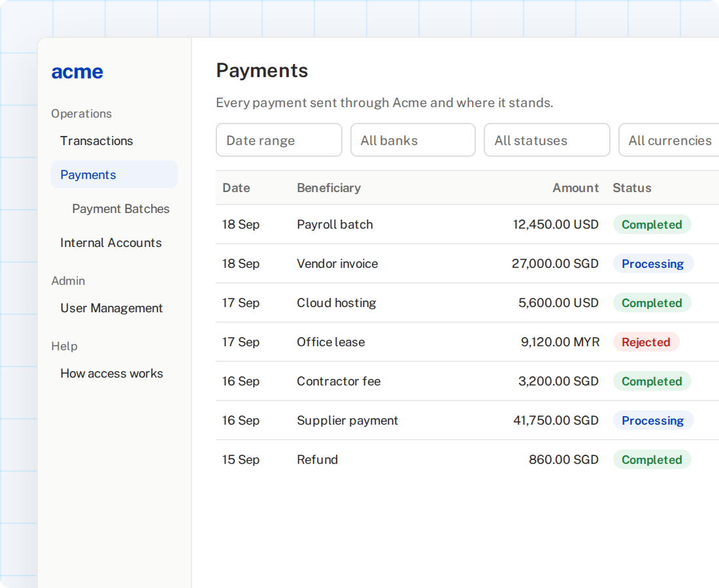Click the Payments page heading
The image size is (719, 588).
point(262,71)
